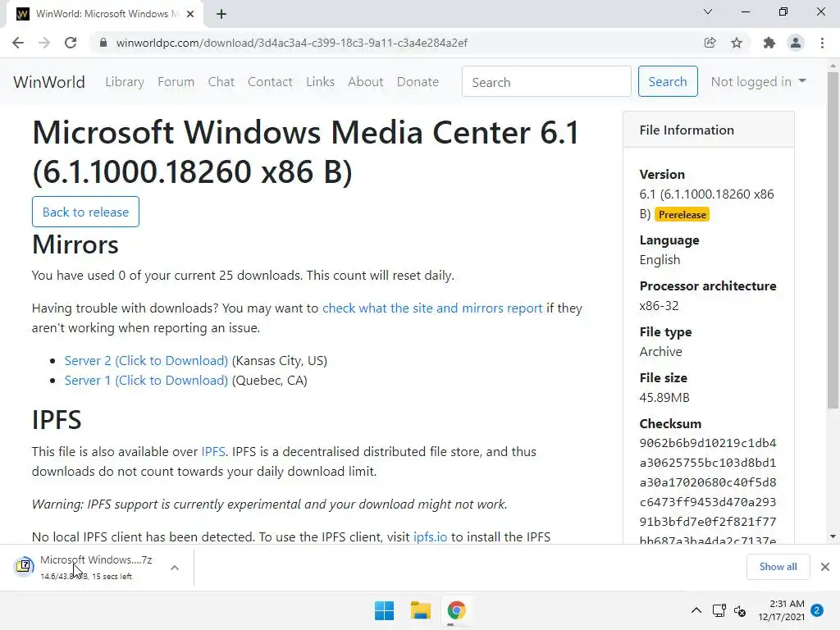Open the IPFS hyperlink in the paragraph
This screenshot has width=840, height=630.
click(x=213, y=452)
